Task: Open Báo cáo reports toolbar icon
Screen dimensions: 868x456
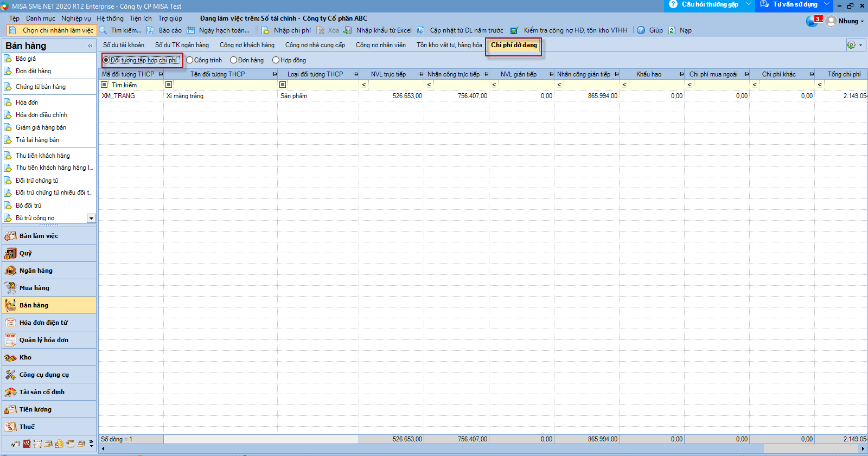Action: [x=151, y=30]
